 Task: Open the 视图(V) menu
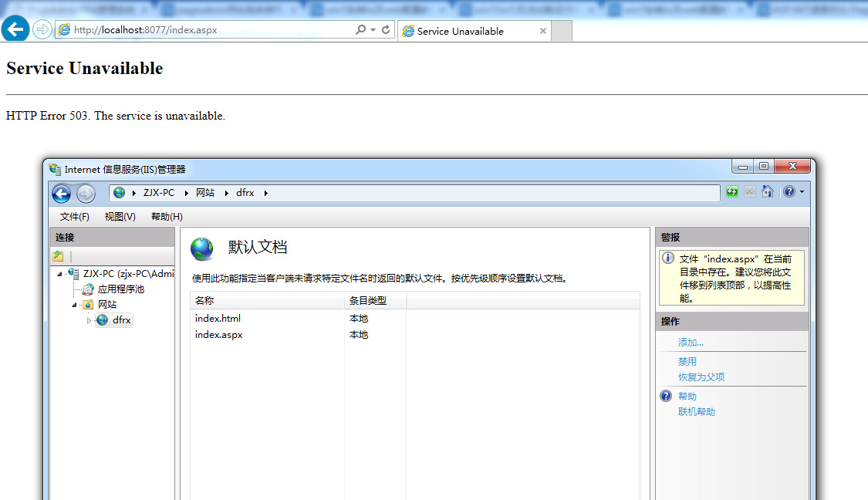click(120, 217)
